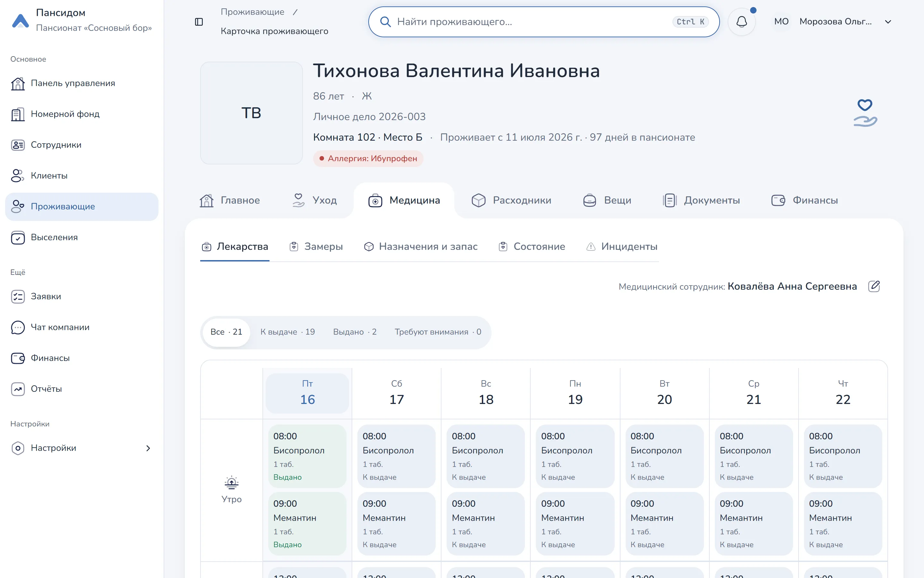Open Saturday 09:00 Мемантин card
Viewport: 924px width, 578px height.
click(x=396, y=524)
